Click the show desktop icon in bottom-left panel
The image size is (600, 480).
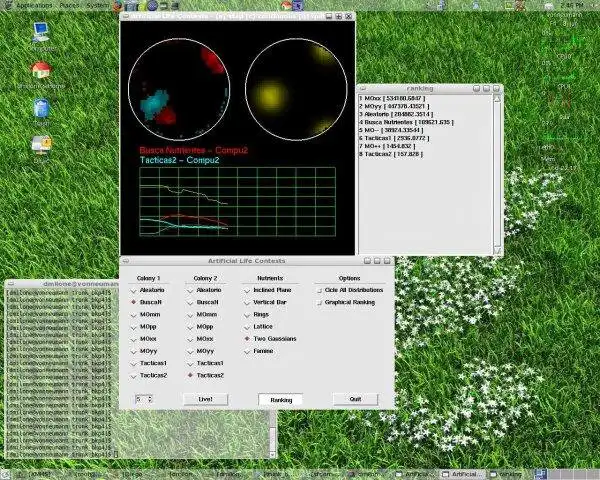pos(5,475)
